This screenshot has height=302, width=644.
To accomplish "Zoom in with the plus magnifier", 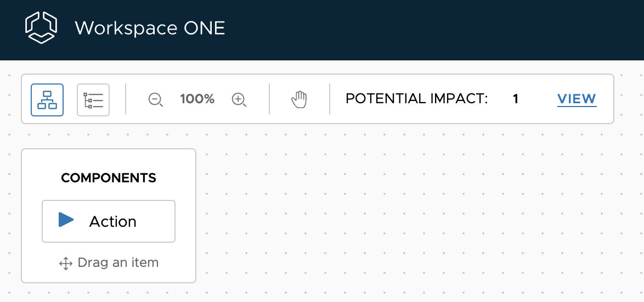I will point(239,100).
